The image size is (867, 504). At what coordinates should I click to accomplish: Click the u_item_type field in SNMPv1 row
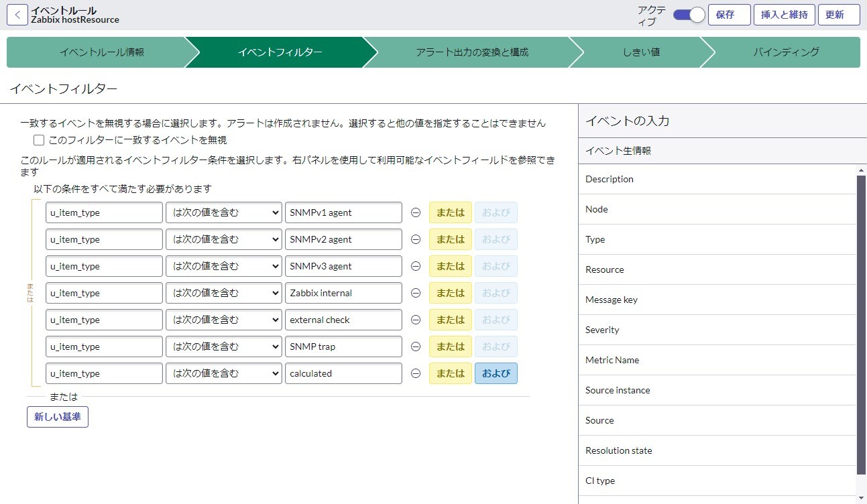click(104, 212)
